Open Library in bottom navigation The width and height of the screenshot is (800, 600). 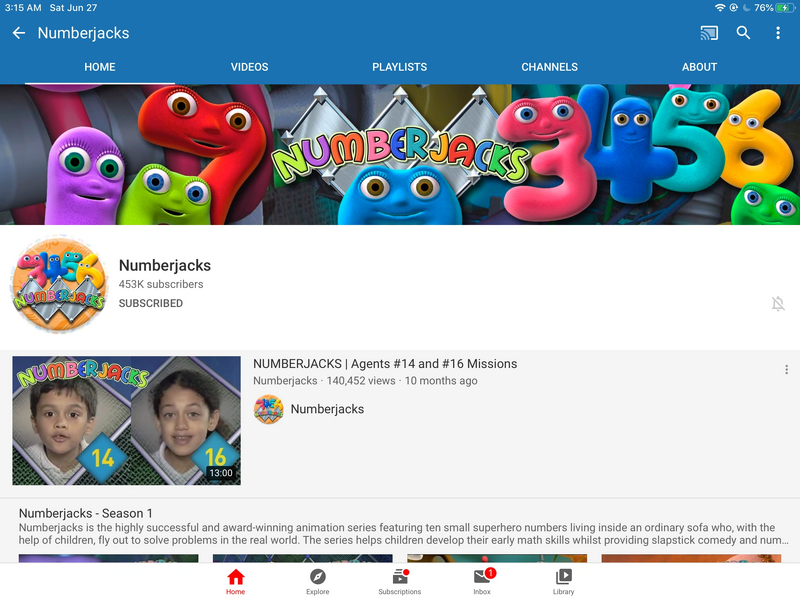pos(564,581)
